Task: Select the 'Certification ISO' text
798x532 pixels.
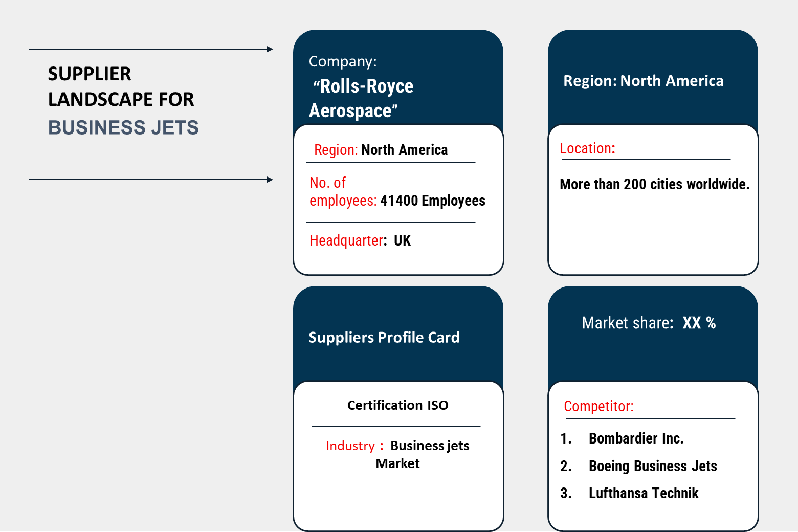Action: [x=398, y=405]
